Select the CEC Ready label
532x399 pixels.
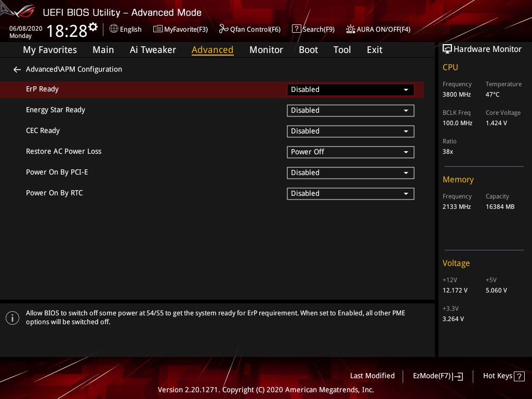point(43,130)
